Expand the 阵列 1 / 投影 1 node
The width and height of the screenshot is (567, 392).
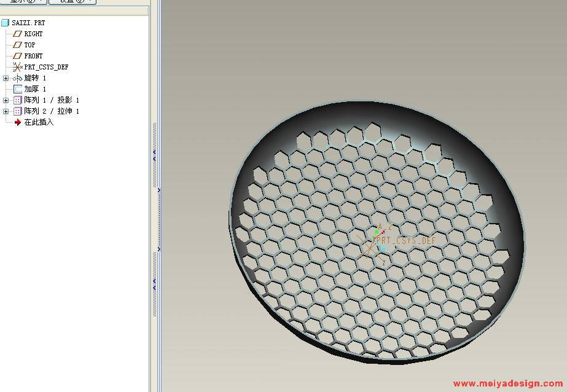[x=6, y=100]
